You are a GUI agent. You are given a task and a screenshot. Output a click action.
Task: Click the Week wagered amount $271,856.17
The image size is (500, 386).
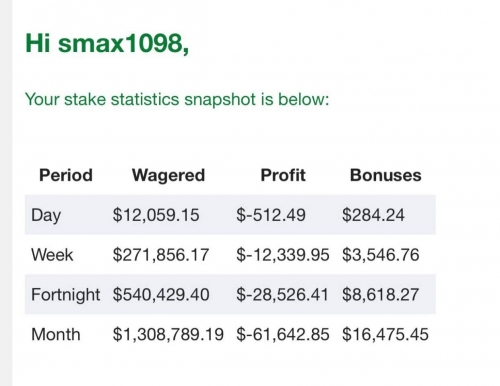click(161, 255)
